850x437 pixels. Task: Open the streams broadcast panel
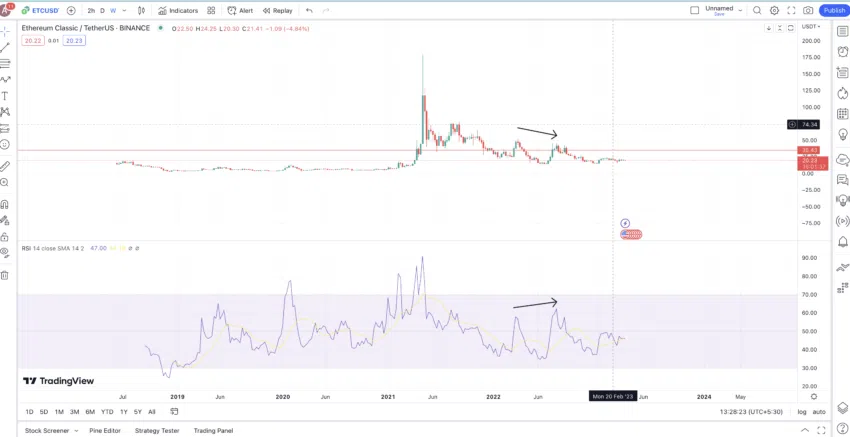[x=842, y=221]
